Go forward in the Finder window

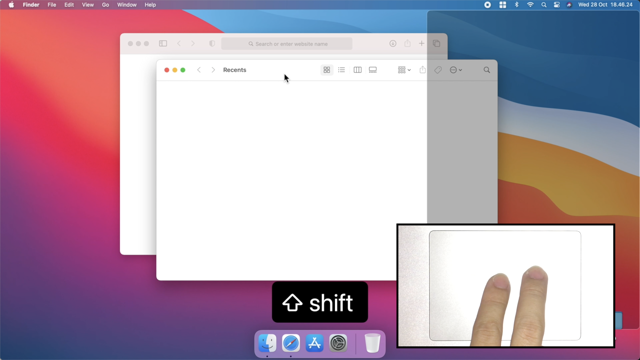(x=213, y=70)
